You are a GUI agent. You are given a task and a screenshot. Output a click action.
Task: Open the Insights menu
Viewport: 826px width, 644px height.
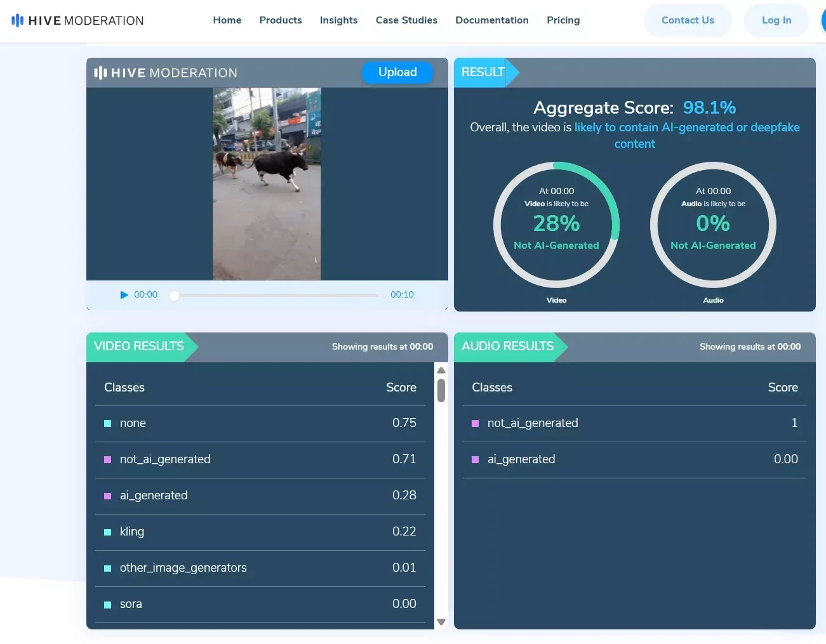338,20
